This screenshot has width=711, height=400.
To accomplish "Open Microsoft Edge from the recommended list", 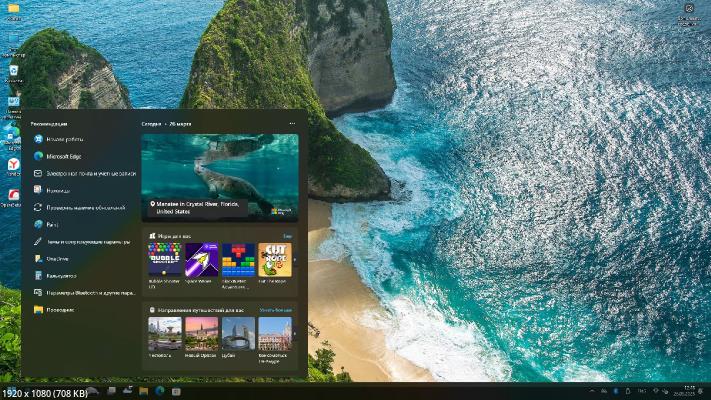I will (62, 156).
